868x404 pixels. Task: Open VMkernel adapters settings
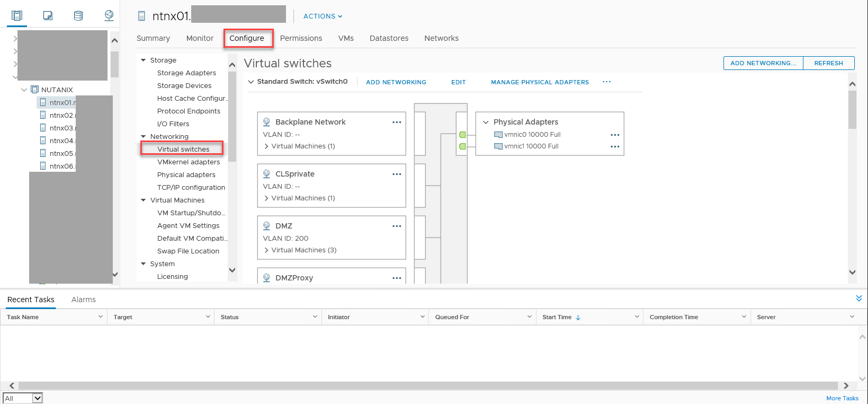(189, 162)
